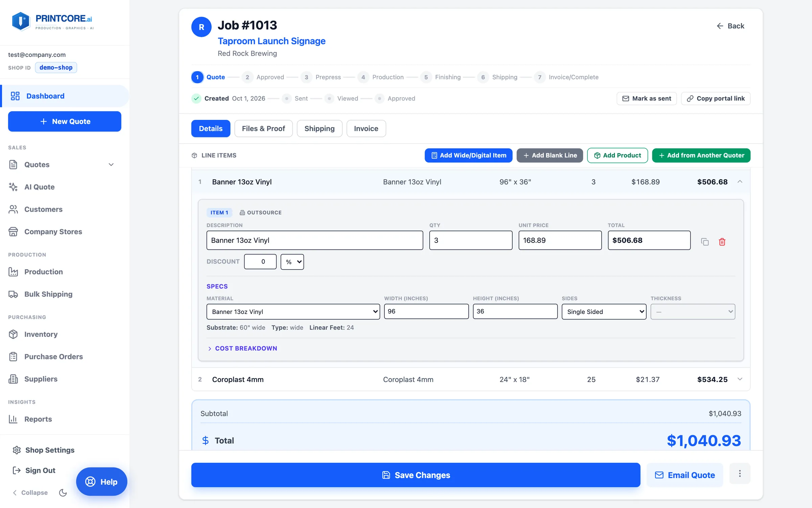
Task: Collapse the Banner 13oz Vinyl row
Action: (740, 182)
